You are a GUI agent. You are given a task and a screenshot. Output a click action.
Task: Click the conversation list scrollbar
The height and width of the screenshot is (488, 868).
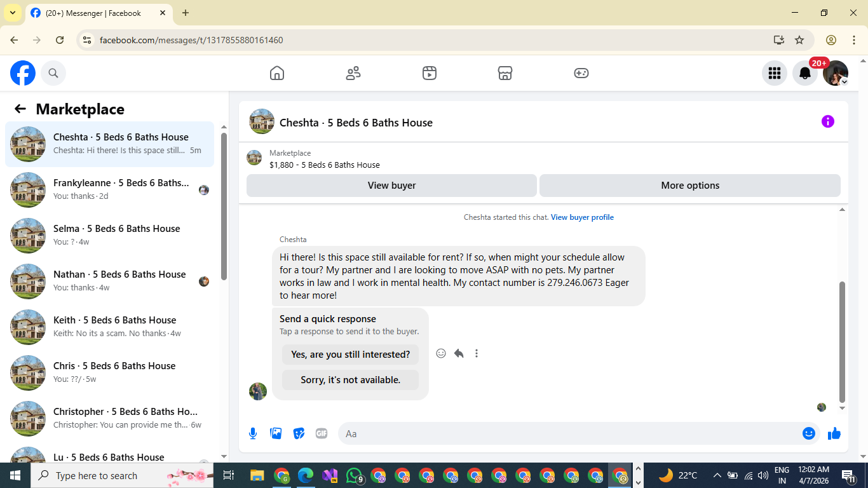224,206
